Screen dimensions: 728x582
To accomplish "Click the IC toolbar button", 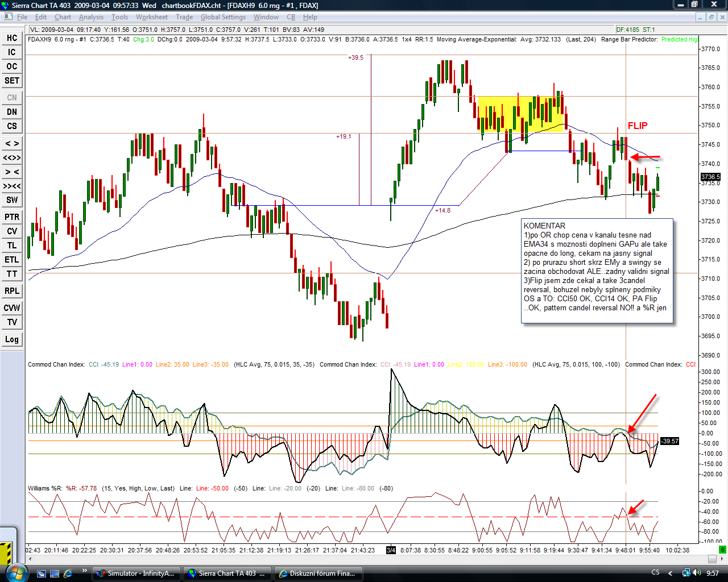I will pyautogui.click(x=12, y=52).
